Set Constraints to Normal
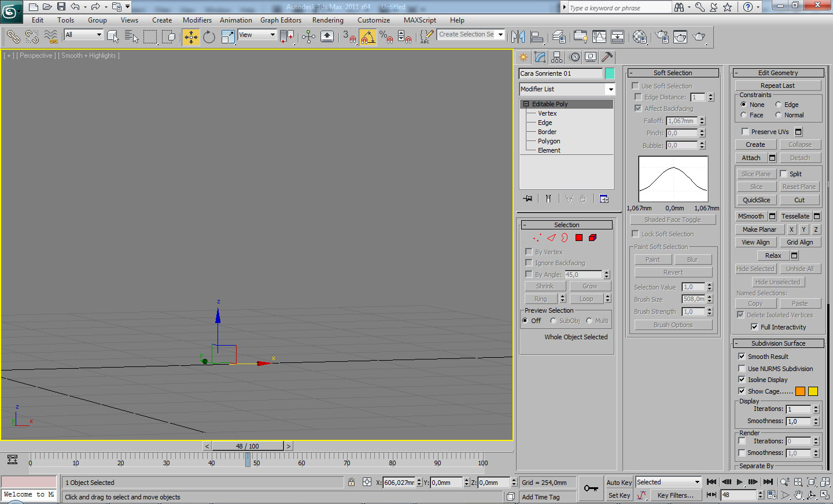833x504 pixels. click(x=779, y=115)
